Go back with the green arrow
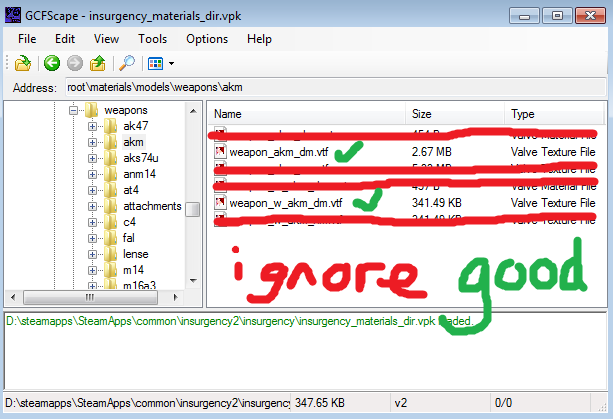This screenshot has width=613, height=419. (x=52, y=63)
